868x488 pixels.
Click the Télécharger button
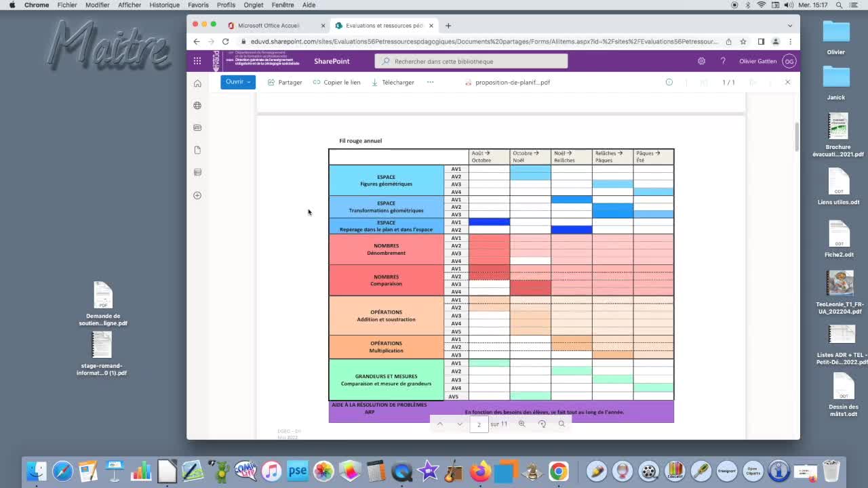393,82
